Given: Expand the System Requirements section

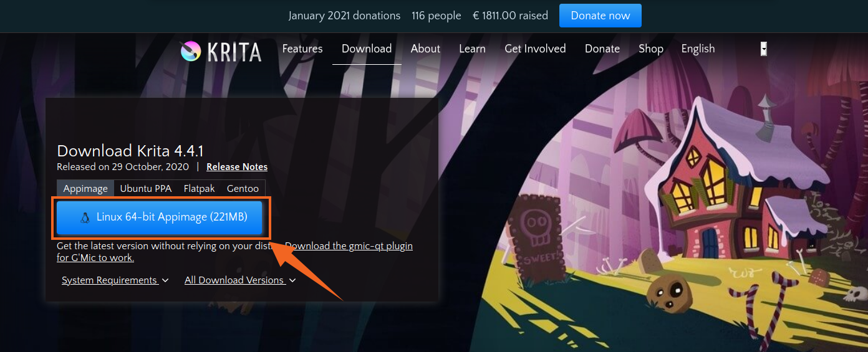Looking at the screenshot, I should (115, 280).
